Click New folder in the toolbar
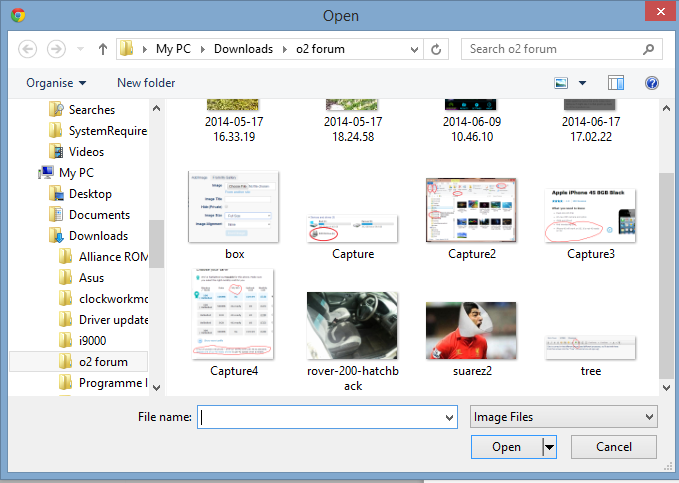Viewport: 679px width, 483px height. (x=146, y=83)
